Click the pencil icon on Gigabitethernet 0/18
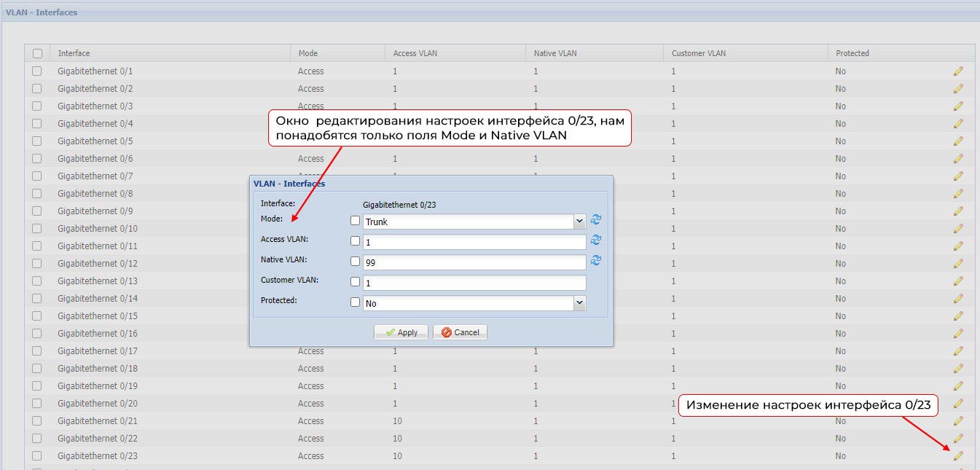 957,369
